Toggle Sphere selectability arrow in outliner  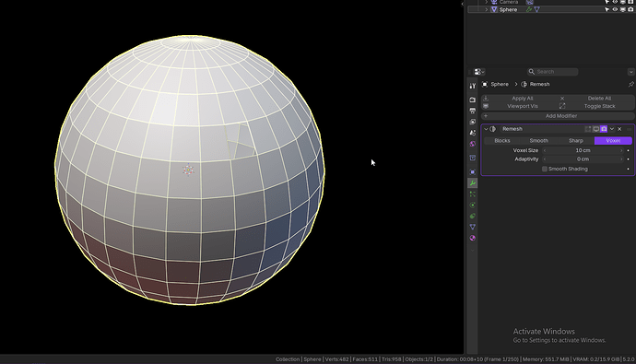607,9
